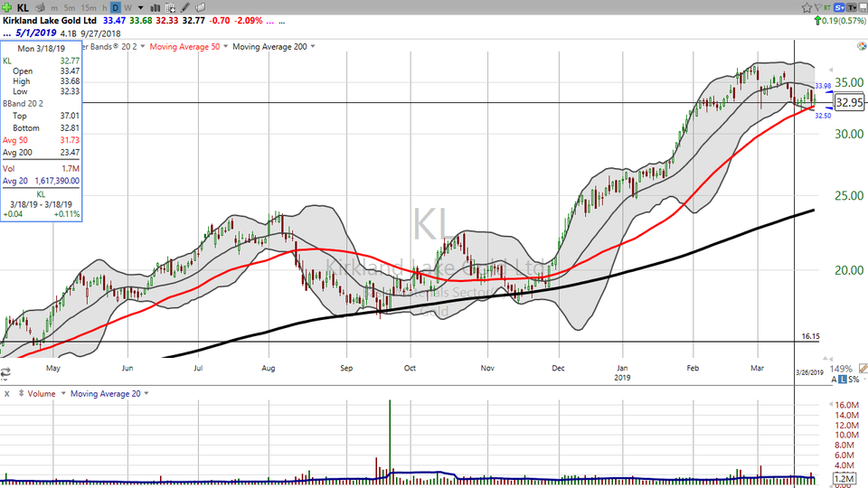Screen dimensions: 868x488
Task: Select the Weekly 'W' timeframe
Action: [127, 8]
